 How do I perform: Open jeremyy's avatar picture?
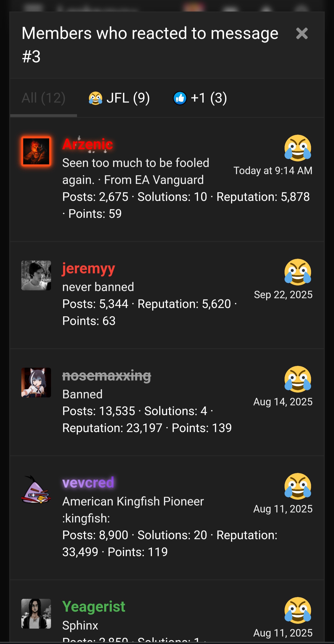36,275
